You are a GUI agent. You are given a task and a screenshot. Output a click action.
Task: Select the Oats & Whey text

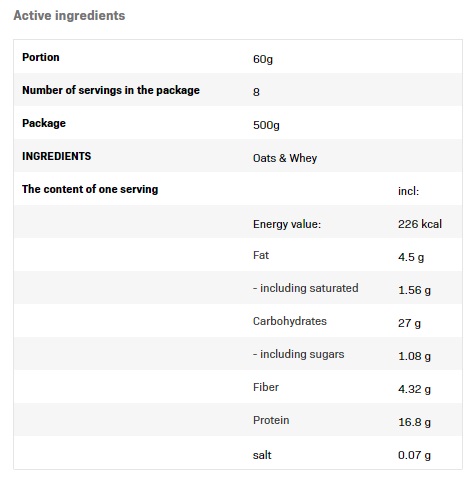click(285, 158)
